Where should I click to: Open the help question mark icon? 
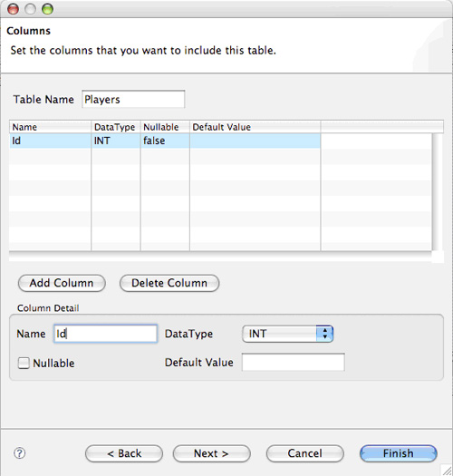(x=20, y=453)
